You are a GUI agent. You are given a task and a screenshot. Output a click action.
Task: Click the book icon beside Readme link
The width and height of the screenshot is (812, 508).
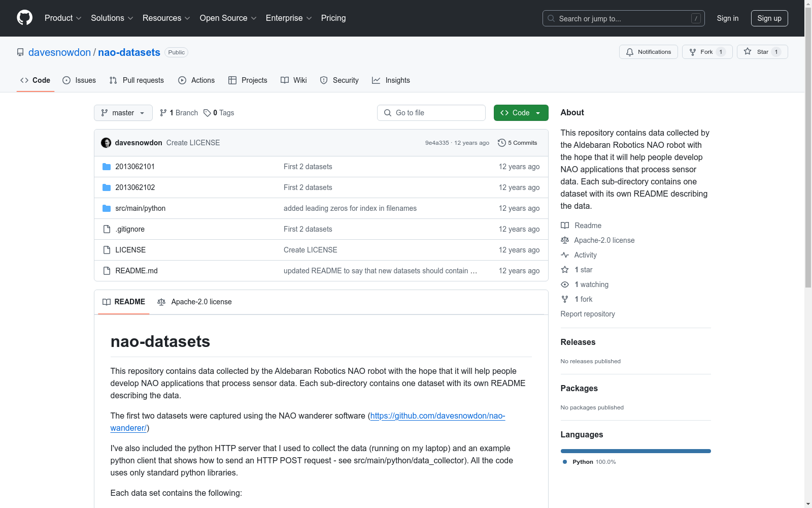(x=565, y=226)
